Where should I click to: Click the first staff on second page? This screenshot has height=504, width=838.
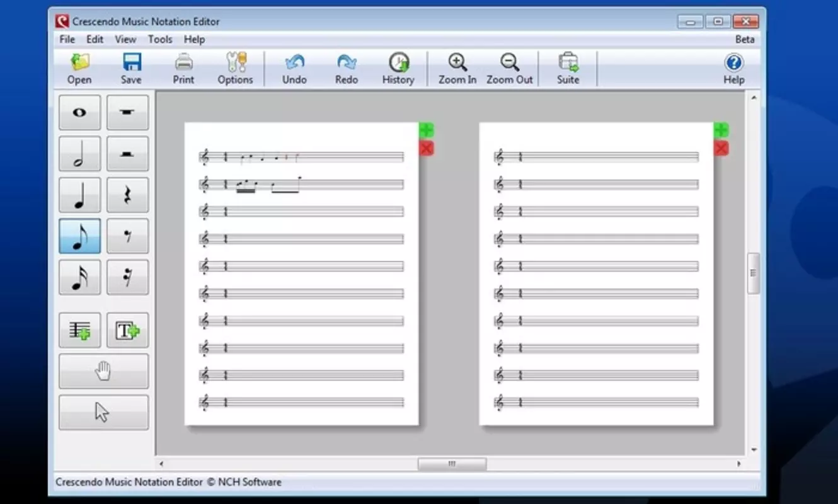pos(596,157)
